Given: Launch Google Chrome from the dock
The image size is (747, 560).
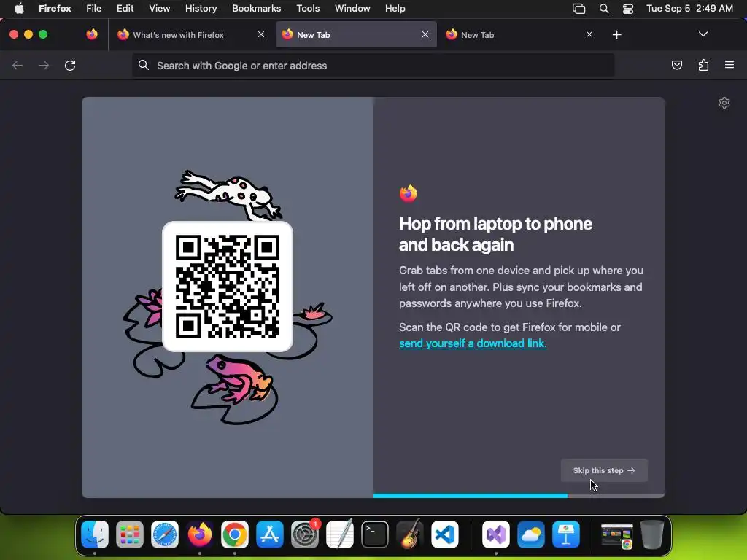Looking at the screenshot, I should coord(235,534).
